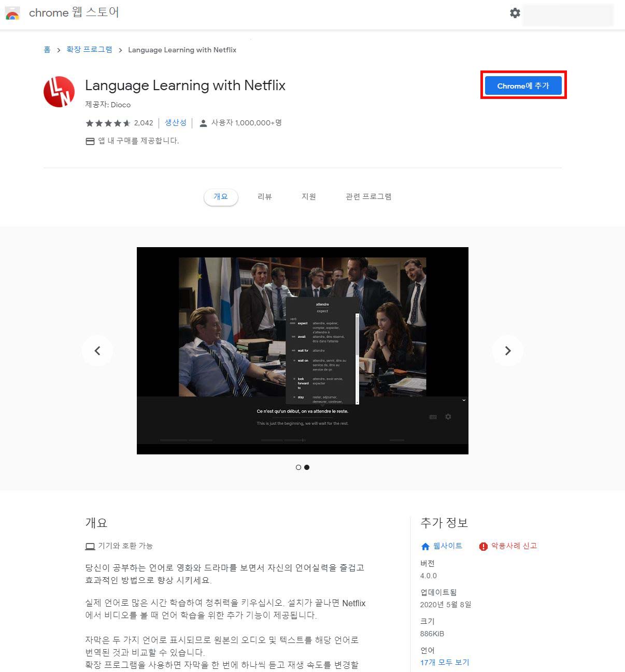Viewport: 625px width, 672px height.
Task: Click the updated date 2020년 5월 8일
Action: [446, 605]
